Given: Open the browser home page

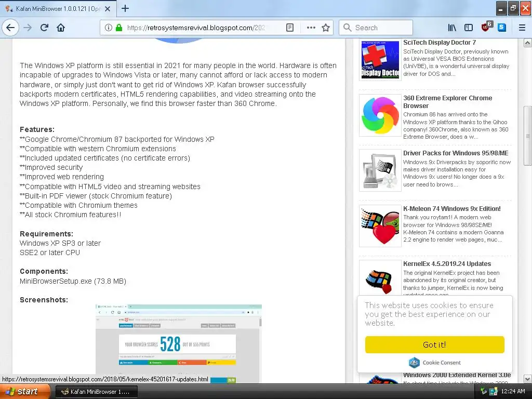Looking at the screenshot, I should tap(61, 28).
